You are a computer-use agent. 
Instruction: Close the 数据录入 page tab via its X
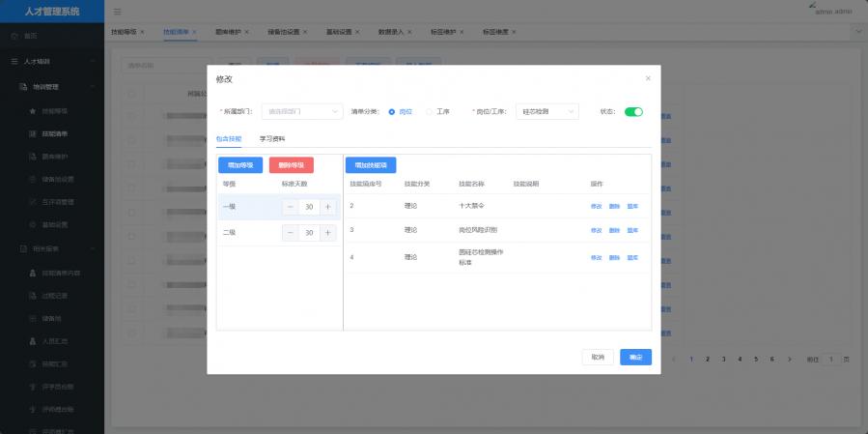(x=409, y=32)
